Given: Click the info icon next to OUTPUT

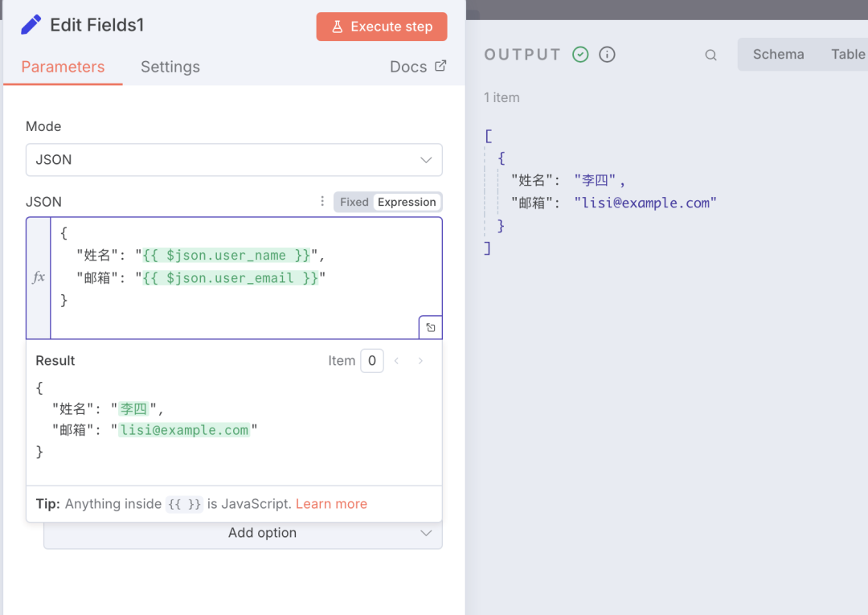Looking at the screenshot, I should tap(608, 55).
